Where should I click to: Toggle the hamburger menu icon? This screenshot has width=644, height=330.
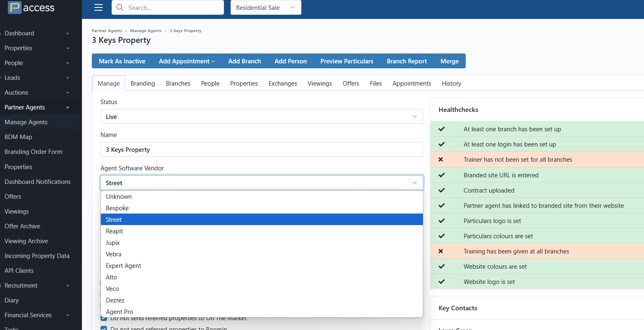(98, 7)
